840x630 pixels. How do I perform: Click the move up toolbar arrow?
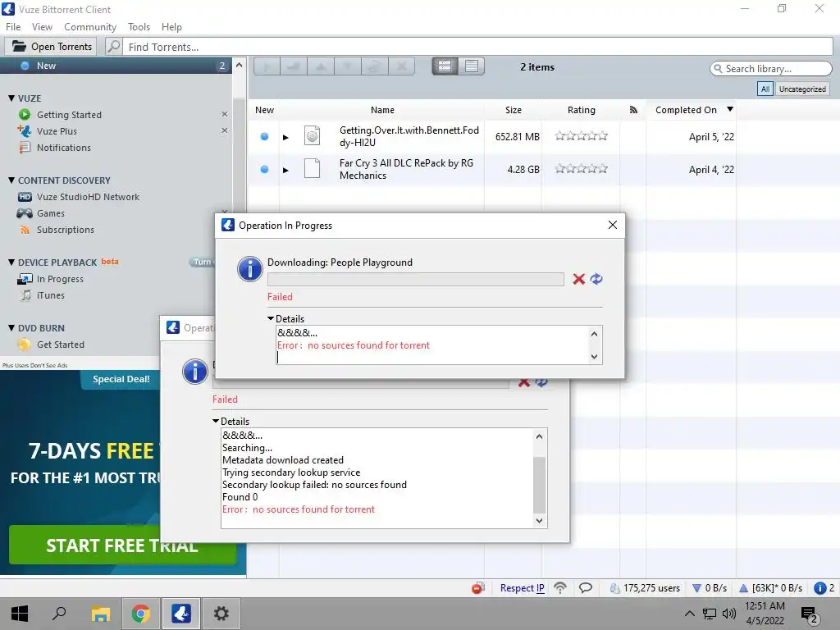point(321,66)
